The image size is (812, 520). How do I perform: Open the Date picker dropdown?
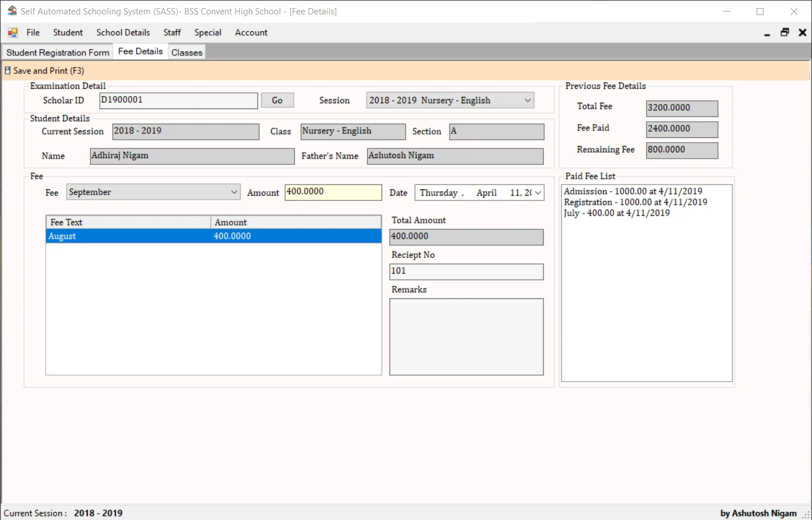coord(537,192)
